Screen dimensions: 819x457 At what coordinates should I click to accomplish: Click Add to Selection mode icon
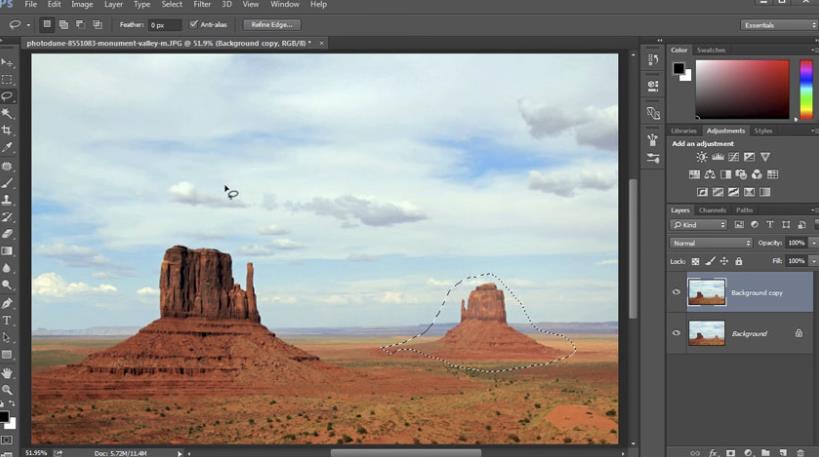tap(64, 25)
